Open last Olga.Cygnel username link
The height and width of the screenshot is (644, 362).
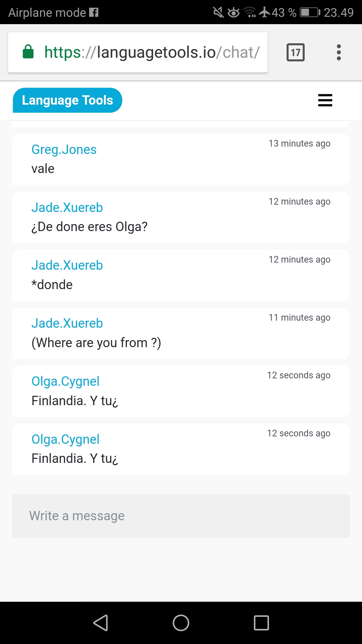(x=65, y=439)
